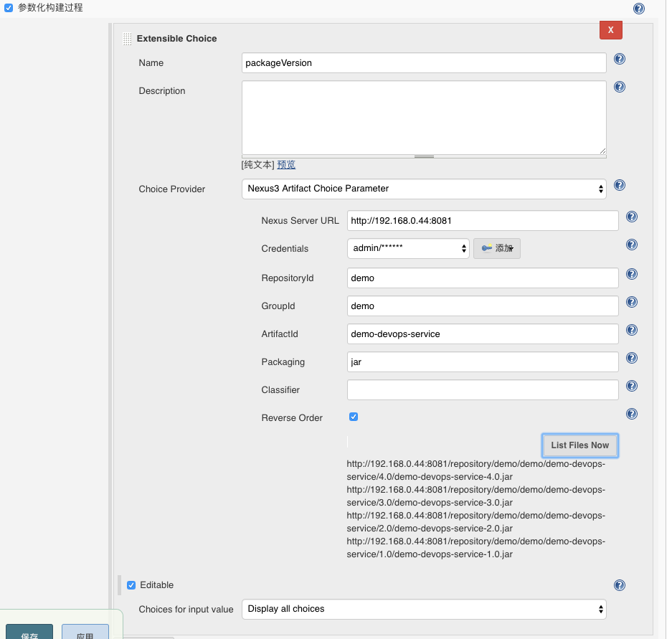Open help for ArtifactId field

(x=632, y=330)
